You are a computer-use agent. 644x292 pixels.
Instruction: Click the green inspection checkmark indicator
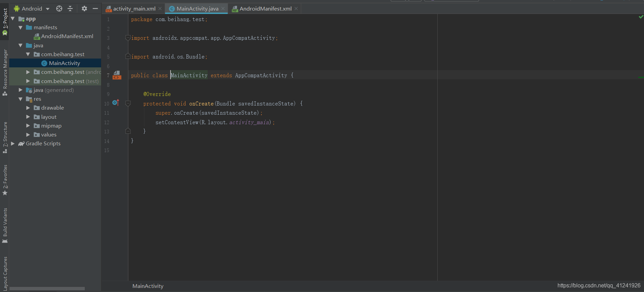(641, 17)
